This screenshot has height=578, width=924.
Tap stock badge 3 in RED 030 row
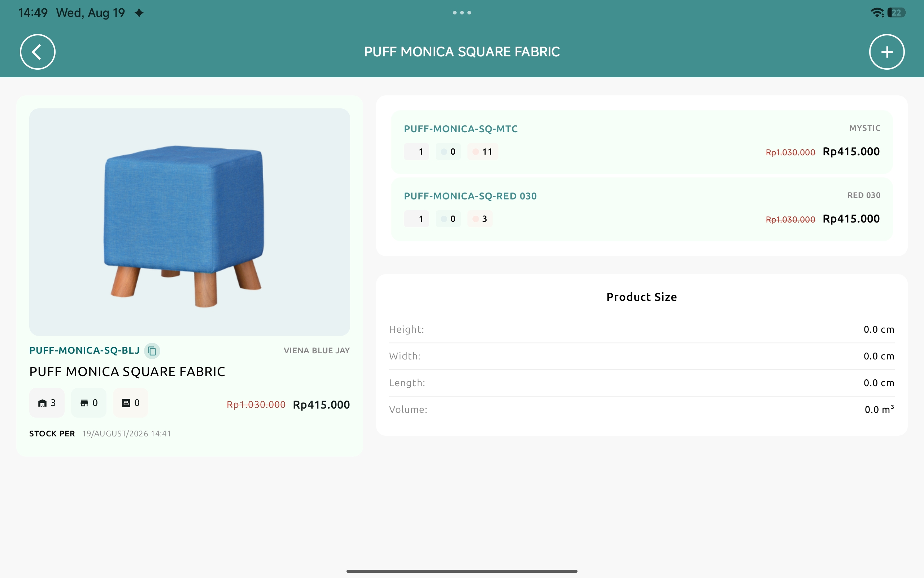click(480, 219)
